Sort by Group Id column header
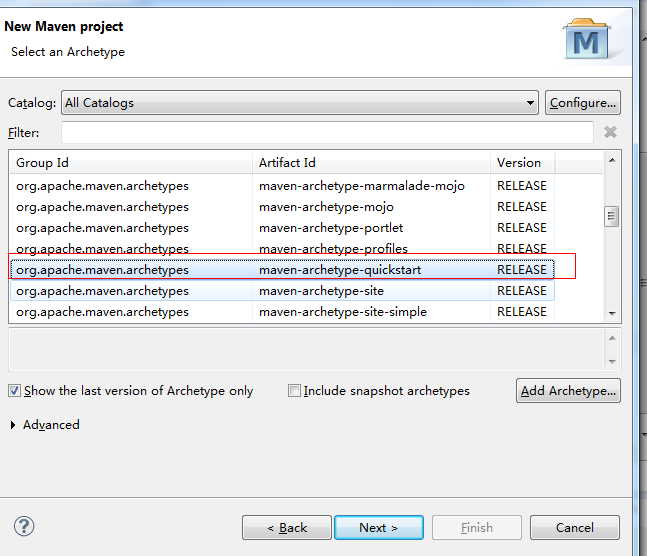 130,163
